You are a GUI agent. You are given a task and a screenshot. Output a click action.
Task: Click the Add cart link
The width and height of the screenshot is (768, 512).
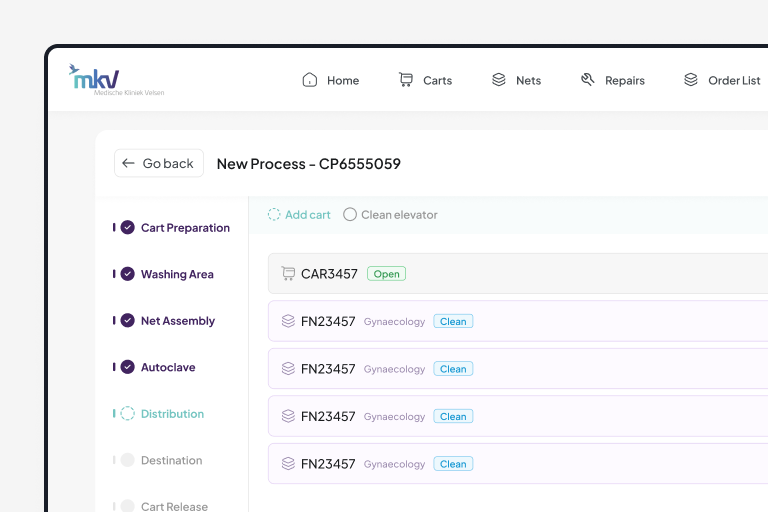pos(307,215)
